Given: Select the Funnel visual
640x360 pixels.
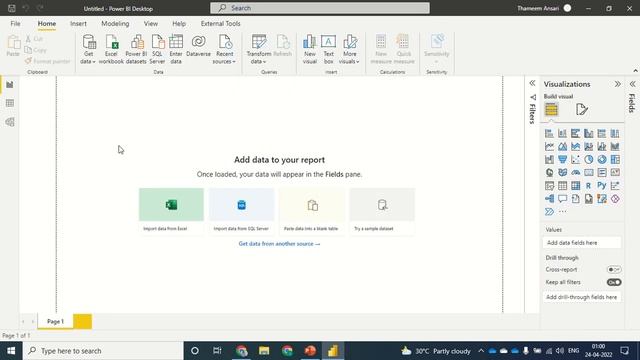Looking at the screenshot, I should coord(562,160).
